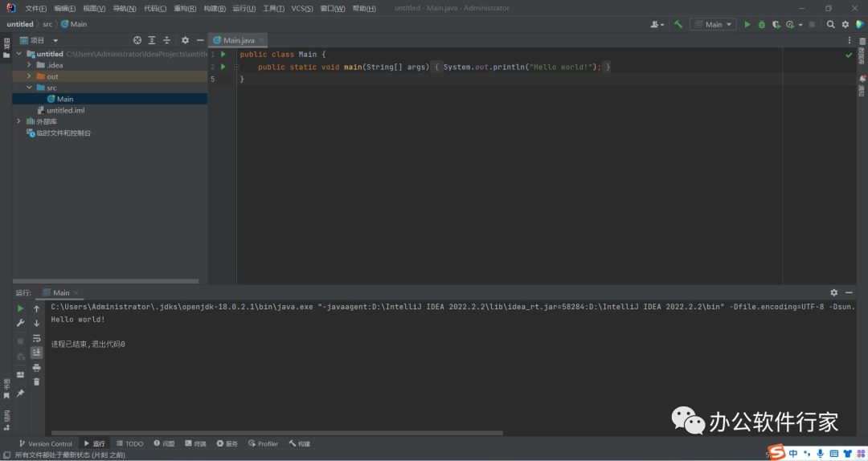Viewport: 868px width, 461px height.
Task: Toggle scroll to end in run console
Action: [x=36, y=353]
